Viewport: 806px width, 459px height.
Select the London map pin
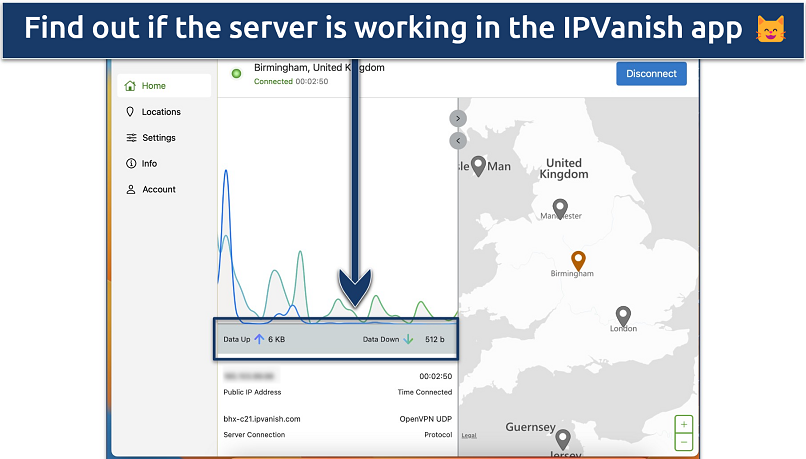pos(623,317)
